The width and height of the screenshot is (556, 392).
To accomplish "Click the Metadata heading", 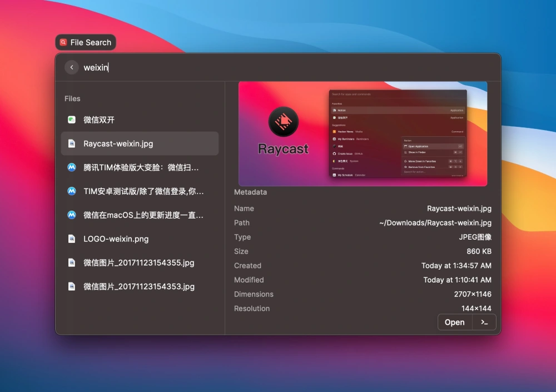I will click(x=250, y=192).
